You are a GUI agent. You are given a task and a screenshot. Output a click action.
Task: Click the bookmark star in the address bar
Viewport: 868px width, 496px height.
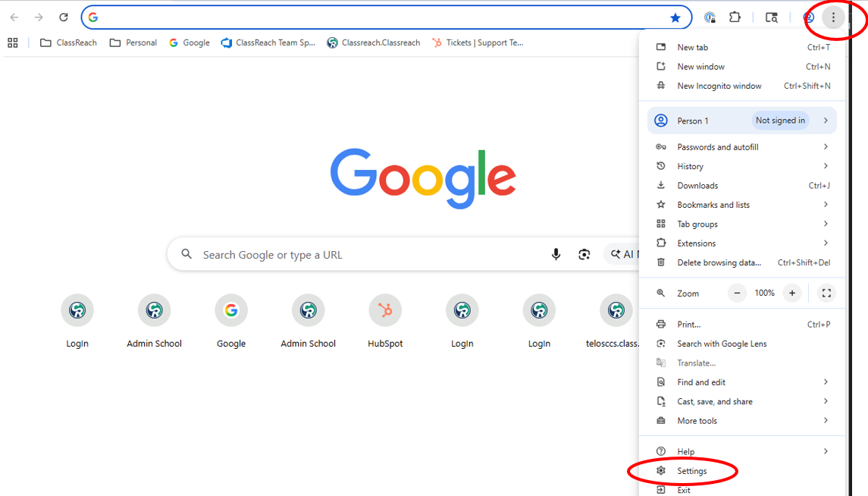[674, 16]
